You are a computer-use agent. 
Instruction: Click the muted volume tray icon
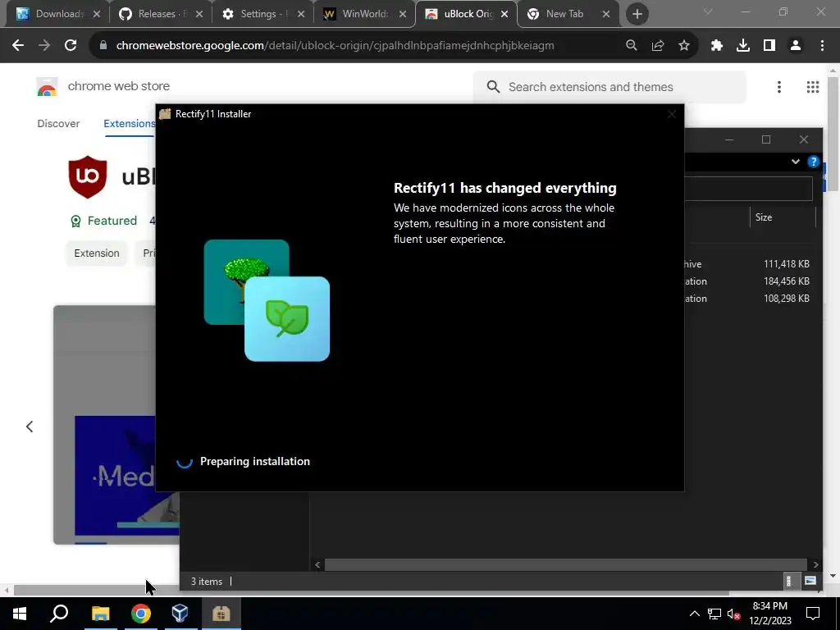[734, 614]
